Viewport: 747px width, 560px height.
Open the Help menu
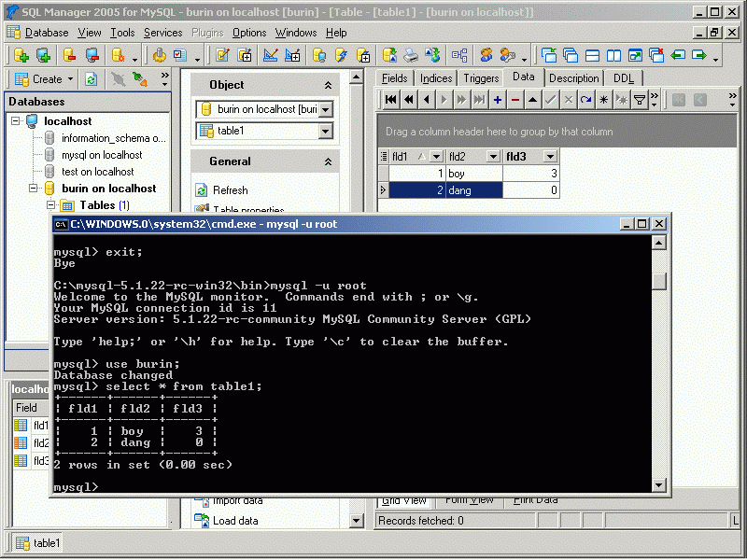[x=336, y=33]
